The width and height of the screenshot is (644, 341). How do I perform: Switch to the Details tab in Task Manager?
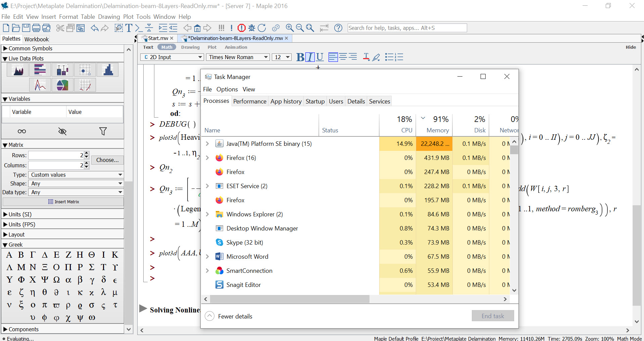[356, 101]
